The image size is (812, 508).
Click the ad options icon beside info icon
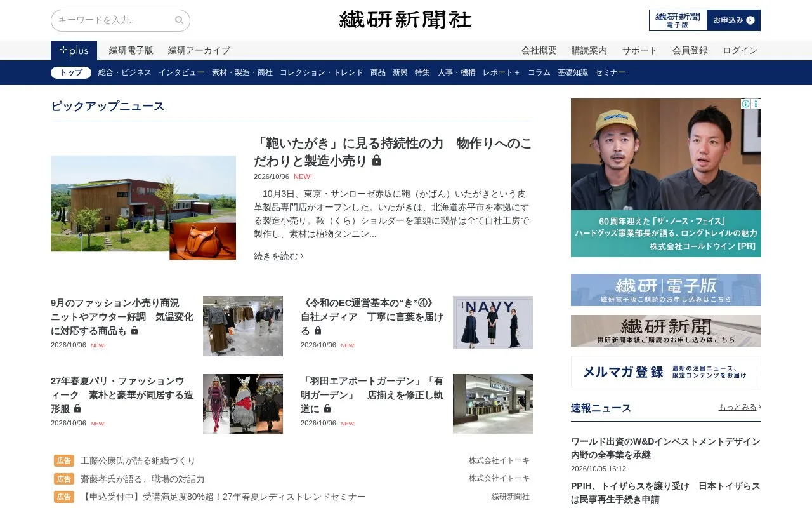[756, 104]
